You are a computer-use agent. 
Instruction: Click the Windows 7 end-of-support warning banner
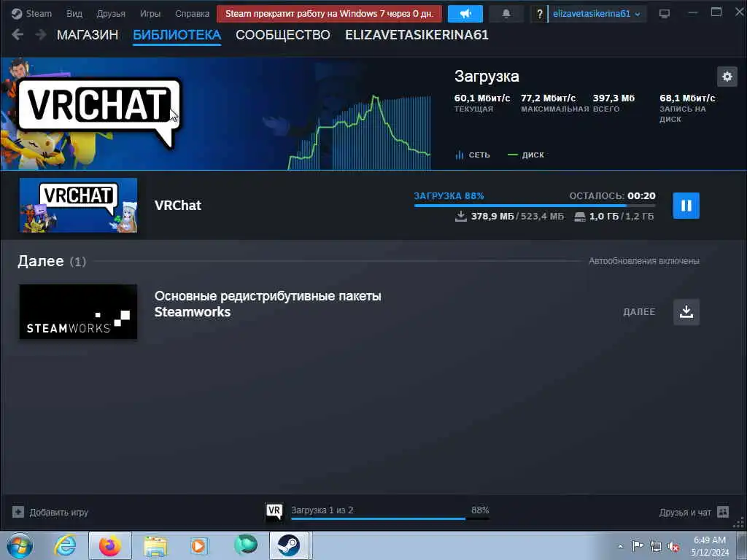click(x=329, y=14)
